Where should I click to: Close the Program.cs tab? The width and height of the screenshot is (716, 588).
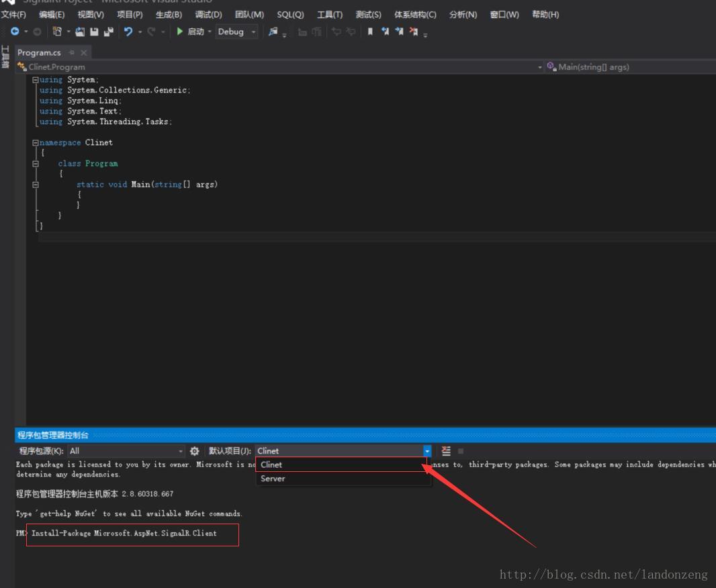[x=84, y=52]
